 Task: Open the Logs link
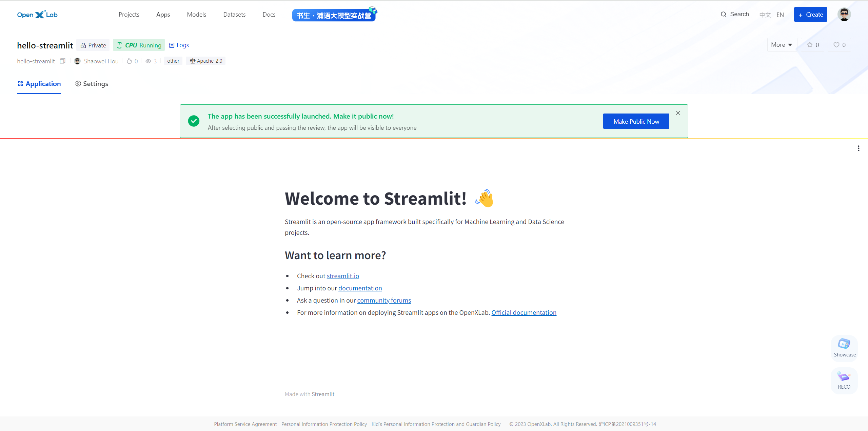pos(179,45)
